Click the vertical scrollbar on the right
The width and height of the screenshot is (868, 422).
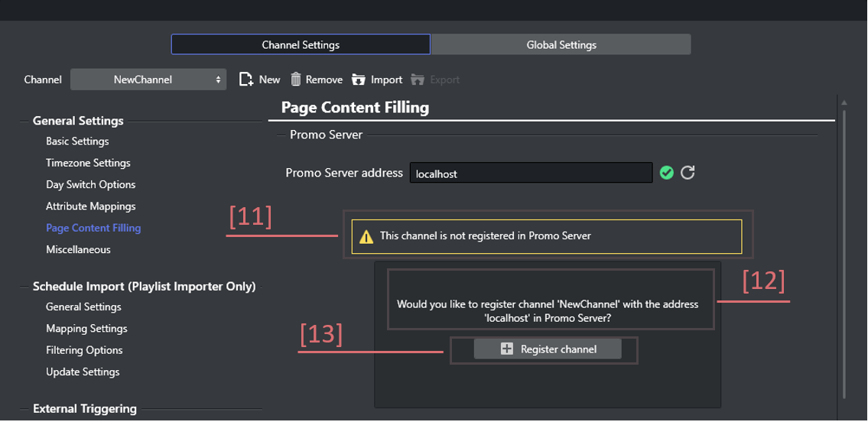pos(844,252)
